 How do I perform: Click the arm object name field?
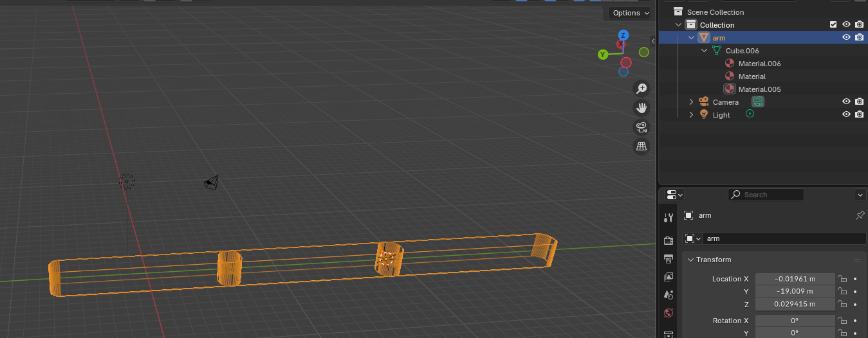click(x=784, y=238)
